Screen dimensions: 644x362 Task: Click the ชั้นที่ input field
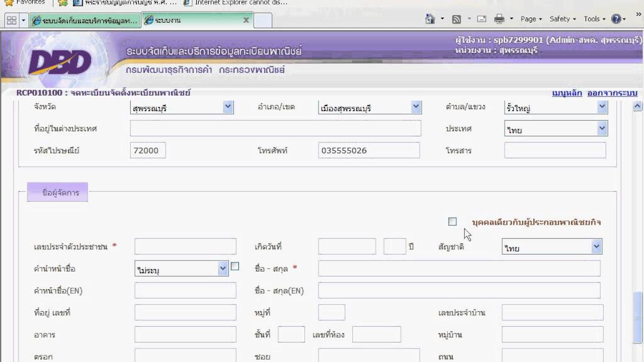tap(291, 334)
